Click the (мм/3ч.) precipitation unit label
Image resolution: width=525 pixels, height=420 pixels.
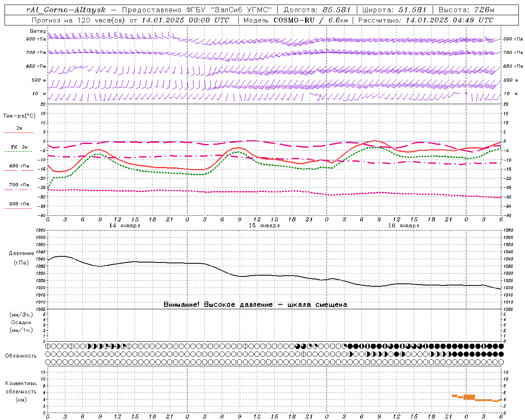21,315
